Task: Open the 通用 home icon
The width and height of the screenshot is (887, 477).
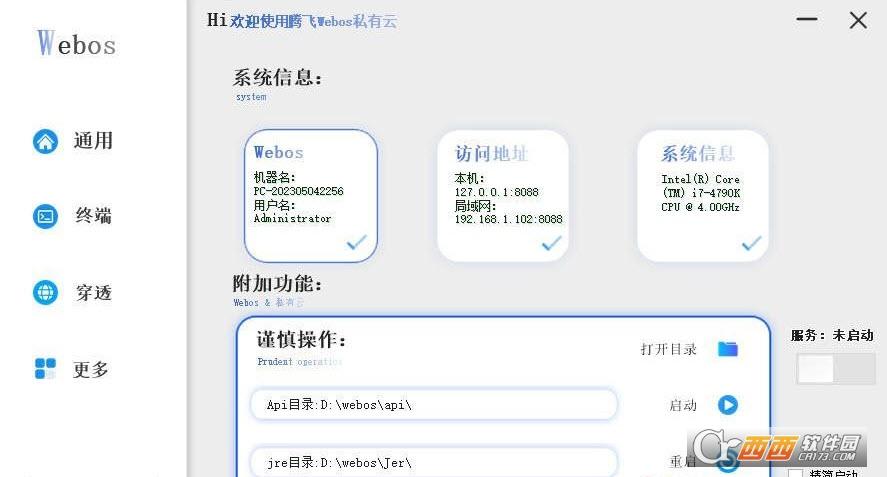Action: point(45,141)
